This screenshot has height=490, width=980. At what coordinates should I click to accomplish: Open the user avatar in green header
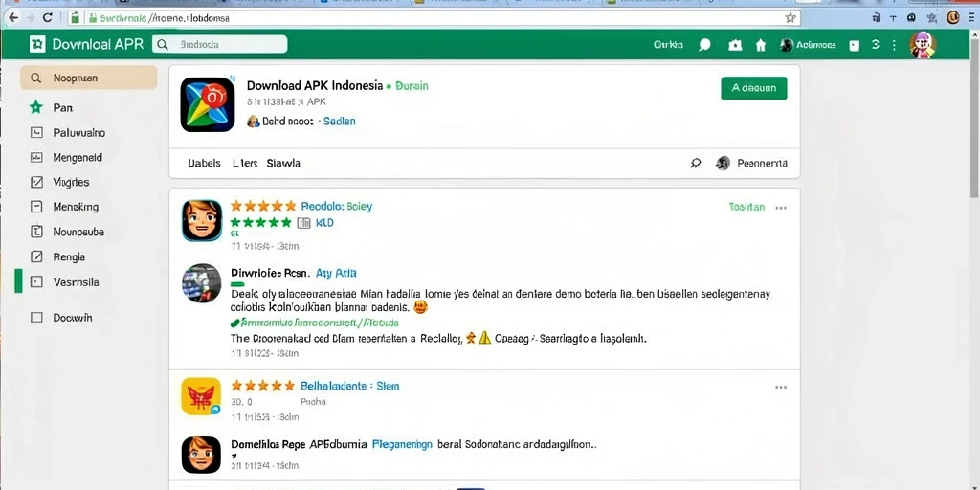(x=923, y=44)
